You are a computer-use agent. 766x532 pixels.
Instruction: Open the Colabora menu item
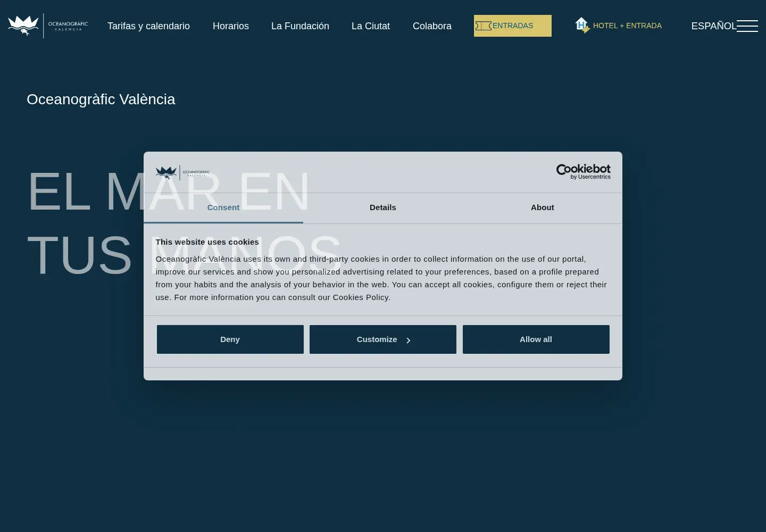pos(432,26)
